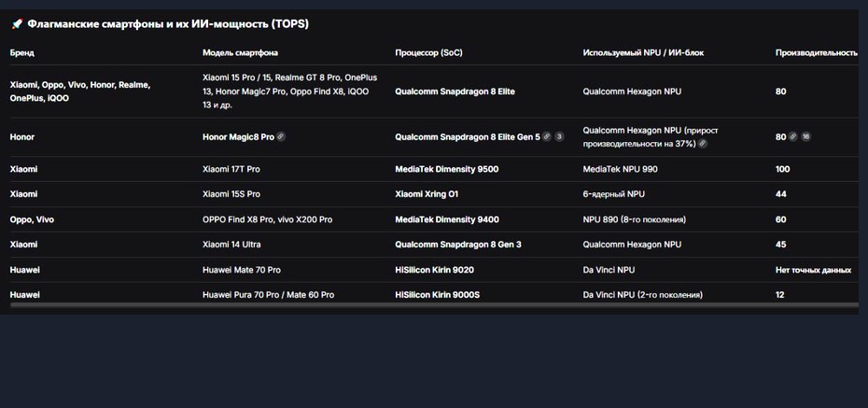
Task: Click the Huawei Mate 70 Pro cell
Action: (x=242, y=270)
